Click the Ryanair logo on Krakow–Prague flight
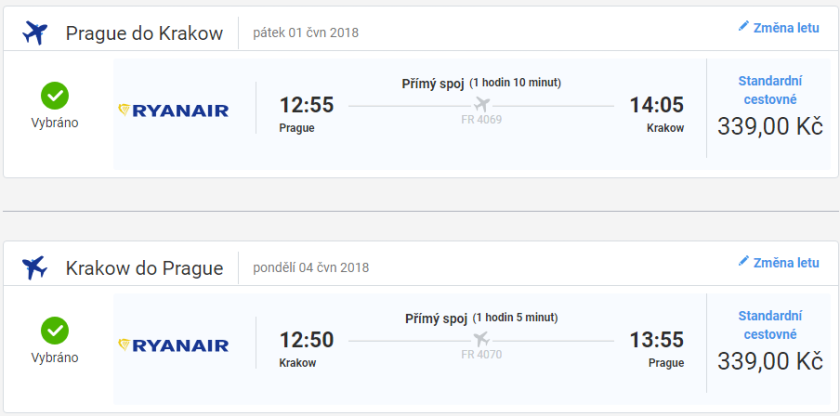The image size is (840, 416). (x=174, y=345)
